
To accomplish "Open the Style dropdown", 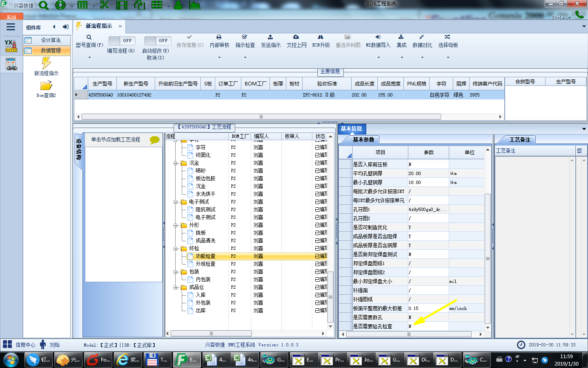I will pos(561,18).
